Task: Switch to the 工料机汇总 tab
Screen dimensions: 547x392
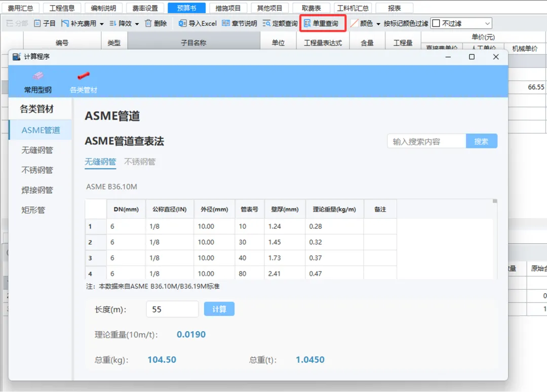Action: click(353, 8)
